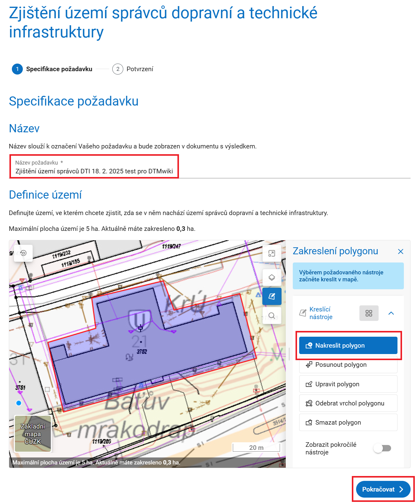Open the map layers icon
The height and width of the screenshot is (504, 420).
[271, 277]
